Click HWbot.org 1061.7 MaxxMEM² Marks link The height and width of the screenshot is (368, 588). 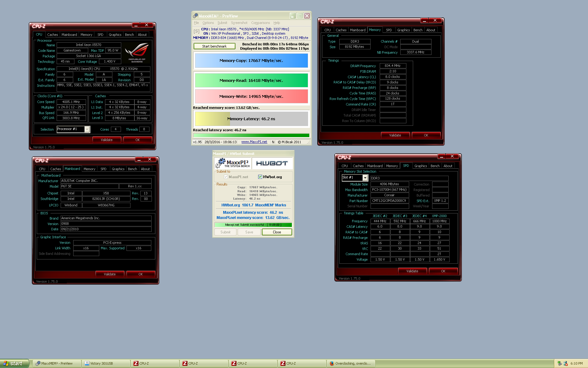coord(254,205)
